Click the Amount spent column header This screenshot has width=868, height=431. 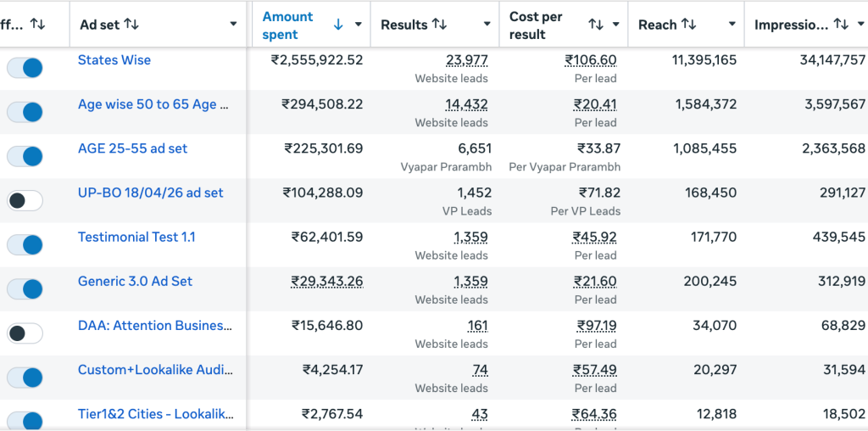pos(287,25)
